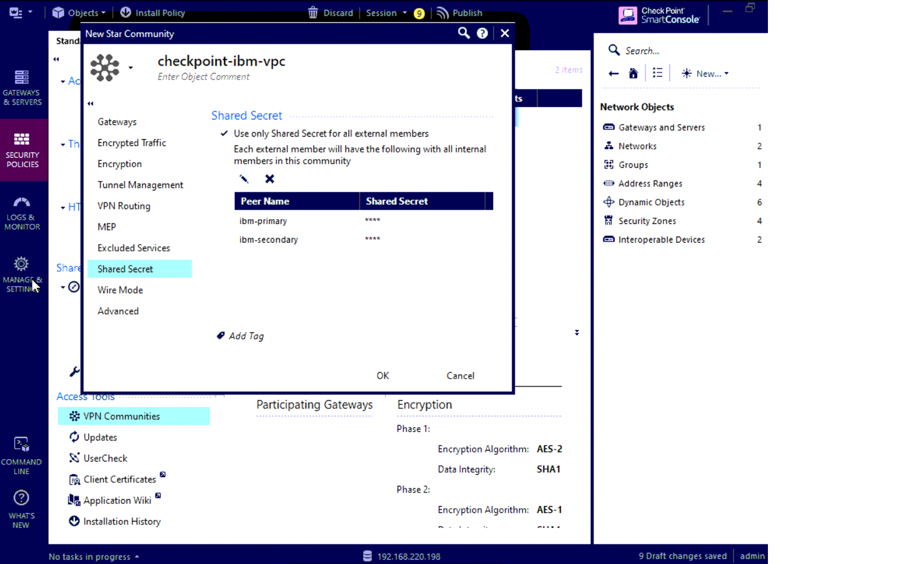Collapse the dialog navigation with the double-chevron
The height and width of the screenshot is (564, 924).
(90, 103)
